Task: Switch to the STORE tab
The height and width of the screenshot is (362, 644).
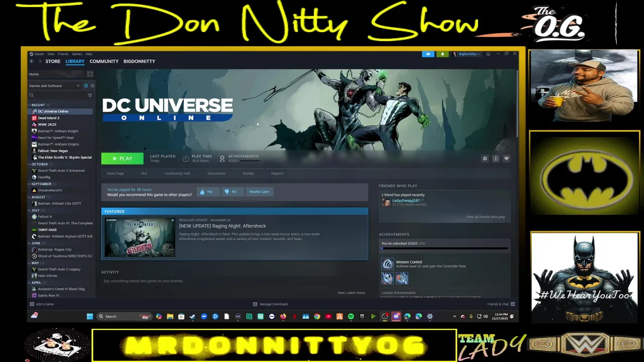Action: point(53,61)
